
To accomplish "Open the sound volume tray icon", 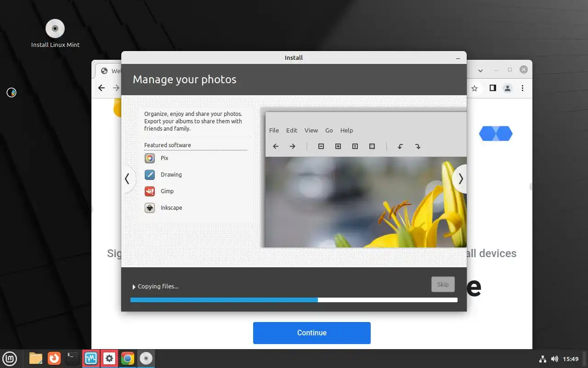I will point(554,359).
